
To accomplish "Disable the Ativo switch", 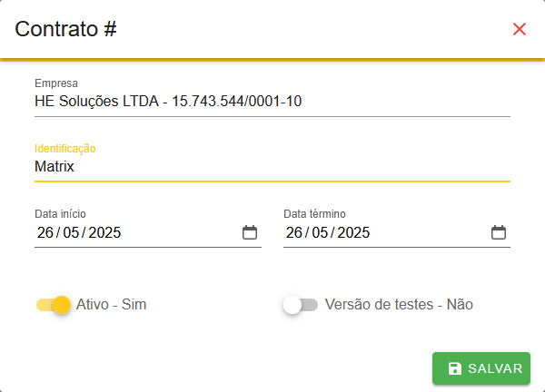I will tap(54, 305).
